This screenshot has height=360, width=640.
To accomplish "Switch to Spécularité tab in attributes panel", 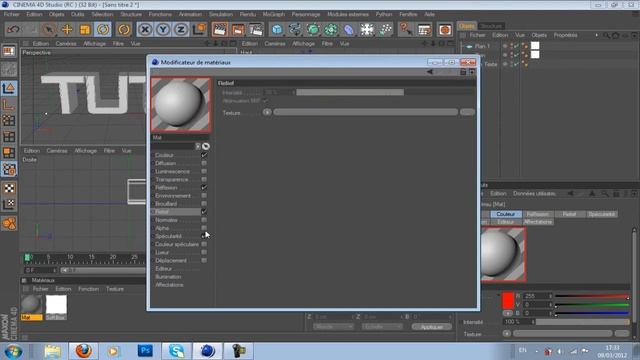I will (x=602, y=214).
